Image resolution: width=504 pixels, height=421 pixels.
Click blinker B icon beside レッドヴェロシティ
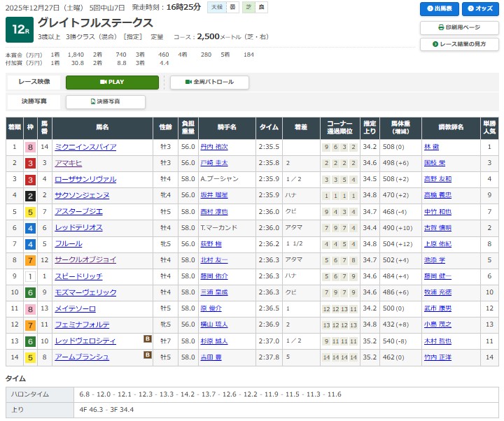[x=148, y=341]
